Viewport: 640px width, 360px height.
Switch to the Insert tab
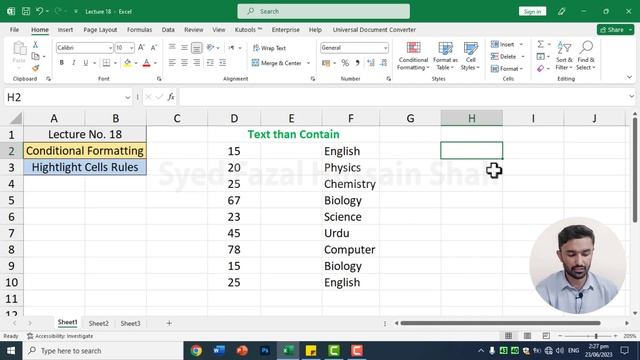[65, 30]
